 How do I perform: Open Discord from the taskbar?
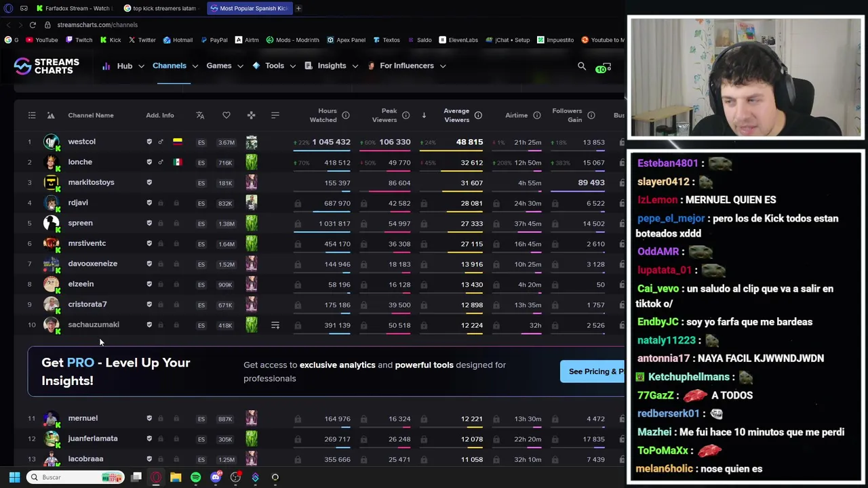(216, 477)
